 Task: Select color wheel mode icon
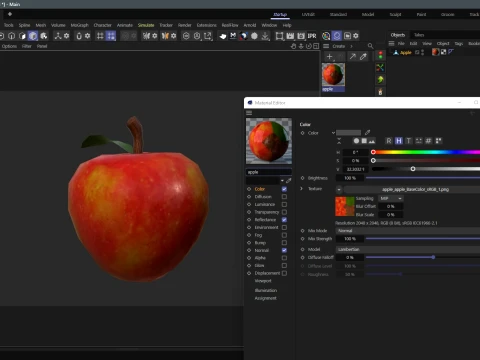tap(356, 141)
